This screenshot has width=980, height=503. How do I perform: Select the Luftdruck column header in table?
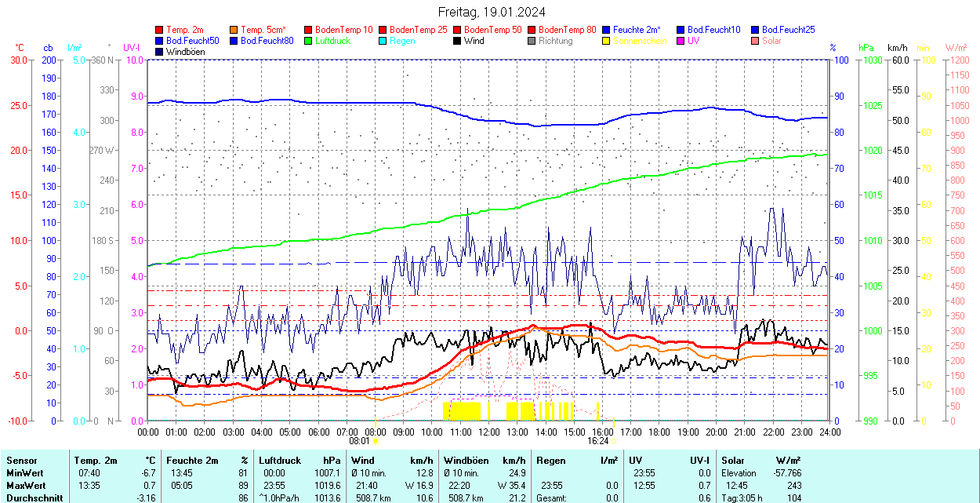[280, 461]
